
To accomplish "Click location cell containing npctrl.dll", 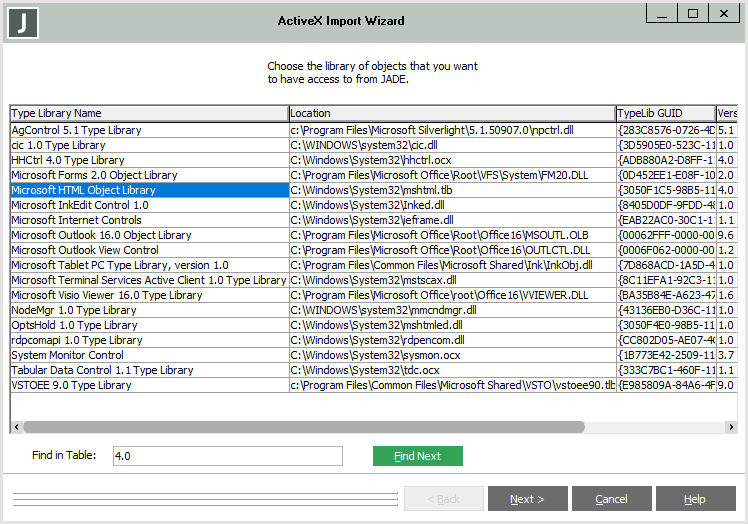I will pos(452,130).
